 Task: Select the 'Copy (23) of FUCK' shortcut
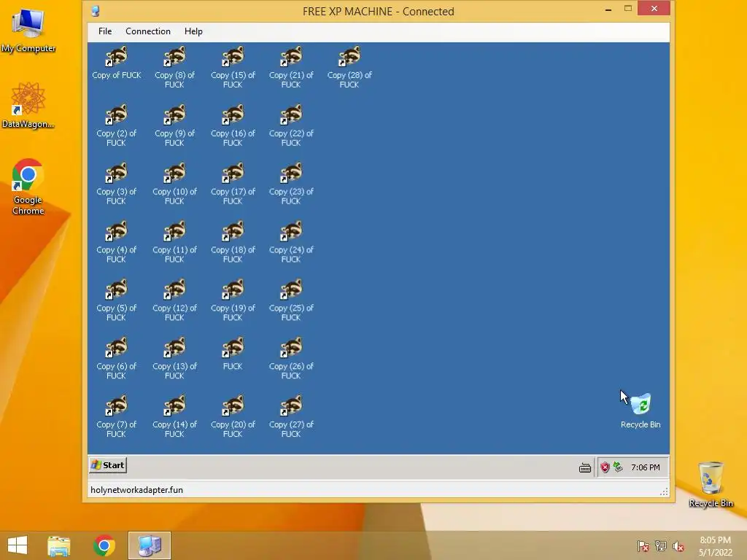pos(291,184)
